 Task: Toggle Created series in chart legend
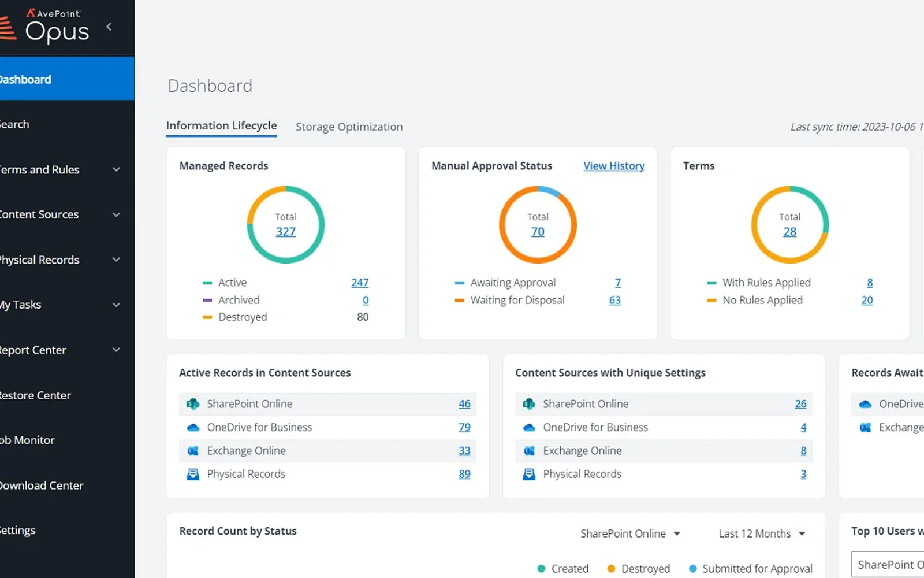click(563, 569)
